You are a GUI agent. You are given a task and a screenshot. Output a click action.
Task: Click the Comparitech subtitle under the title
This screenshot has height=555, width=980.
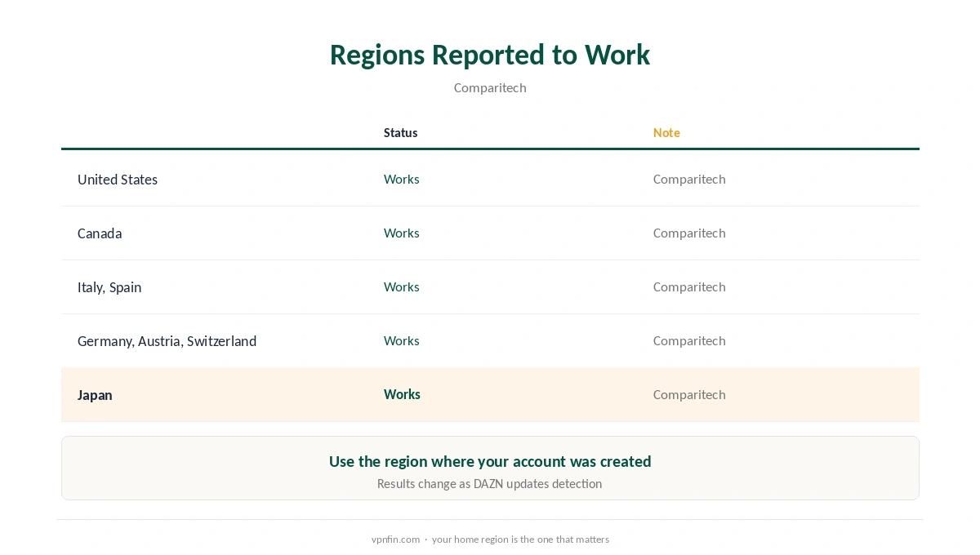(490, 87)
